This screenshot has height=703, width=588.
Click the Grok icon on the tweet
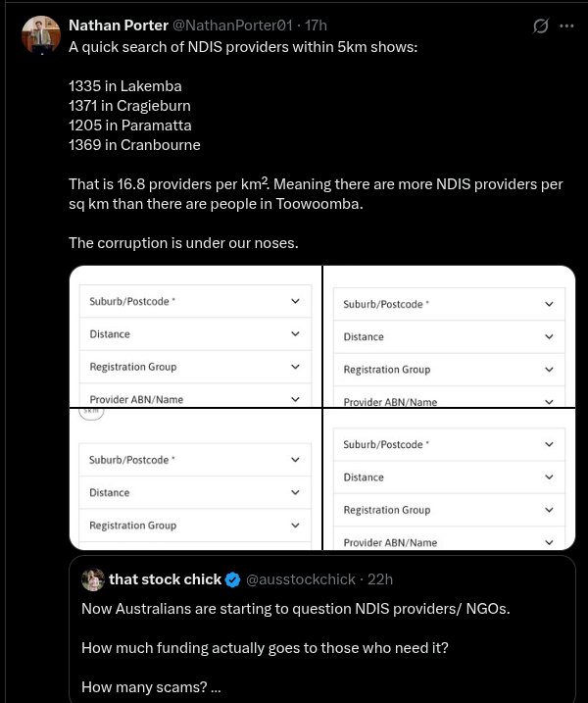pos(540,26)
